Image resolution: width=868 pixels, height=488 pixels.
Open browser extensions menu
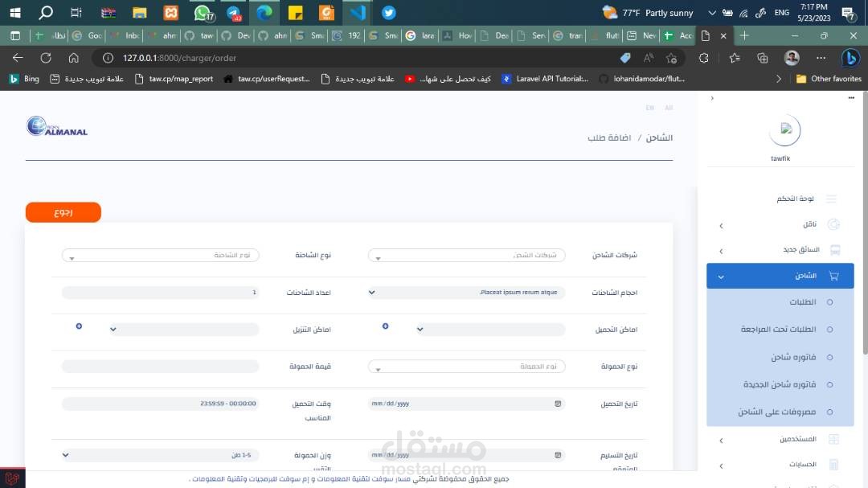(703, 58)
